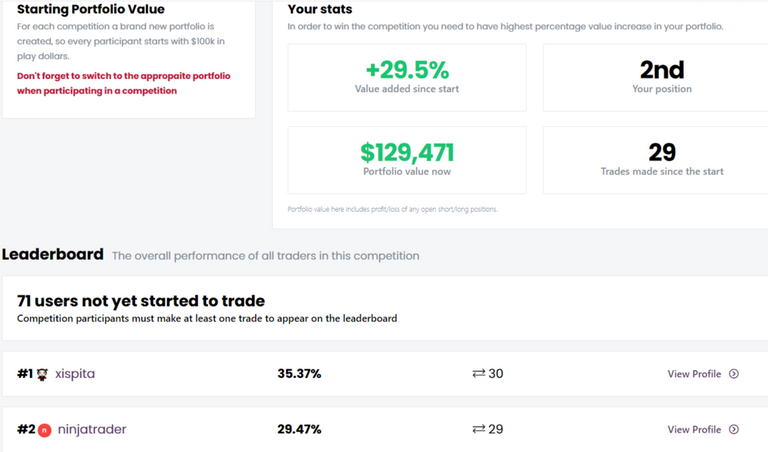
Task: Click the 35.37% leaderboard percentage
Action: 299,374
